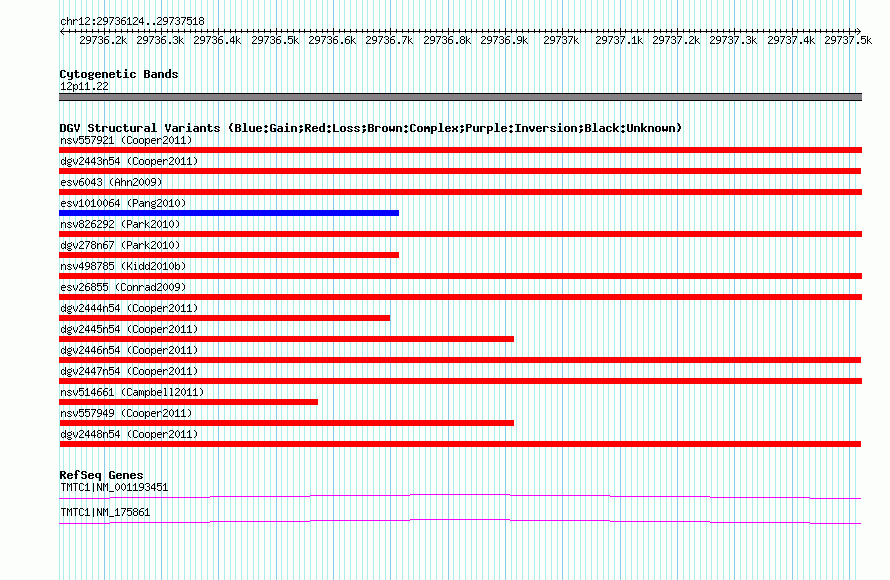Click the 29737.4k ruler tick label
Screen dimensions: 890x580
(x=791, y=40)
